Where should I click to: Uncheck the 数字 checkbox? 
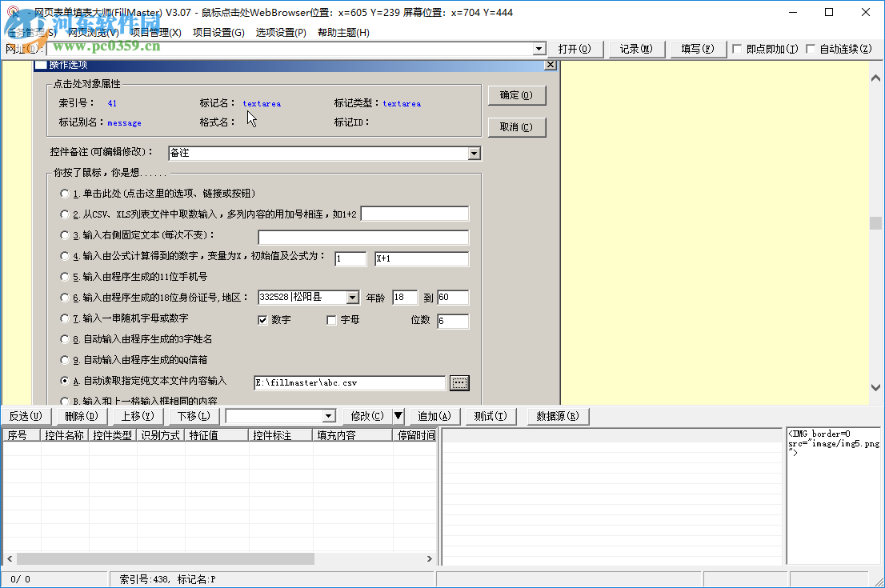(x=262, y=320)
